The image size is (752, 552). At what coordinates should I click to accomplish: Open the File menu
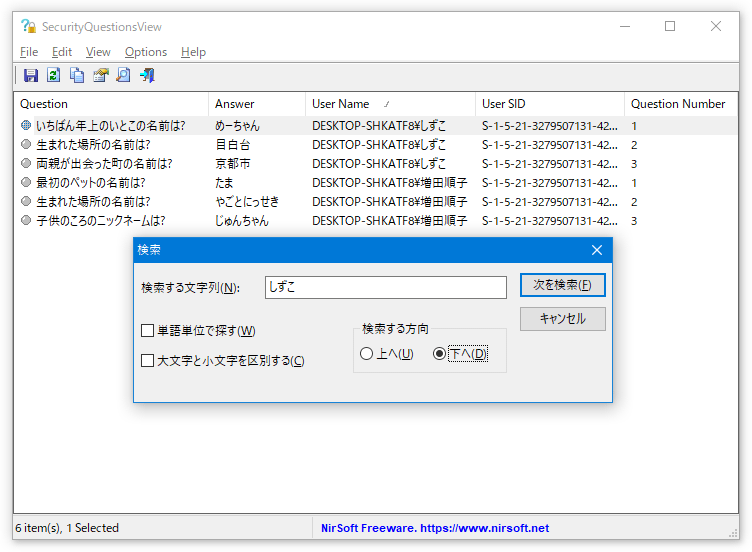coord(29,52)
